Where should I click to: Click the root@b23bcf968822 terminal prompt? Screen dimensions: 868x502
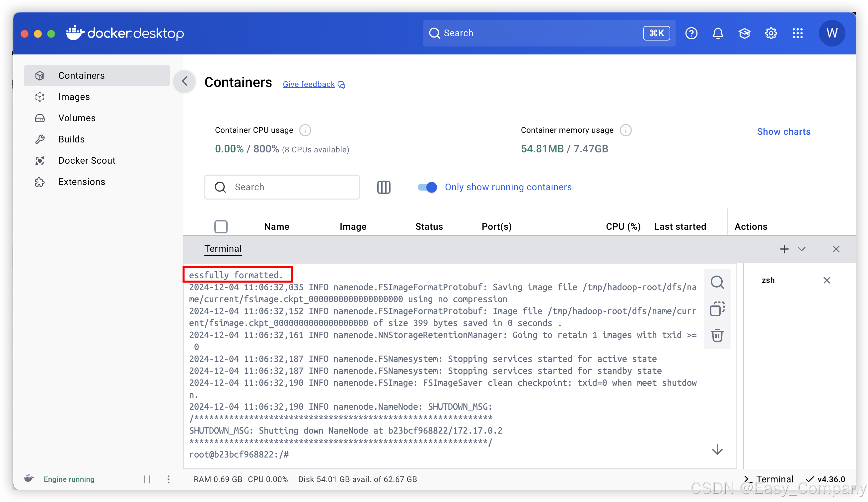[x=239, y=455]
